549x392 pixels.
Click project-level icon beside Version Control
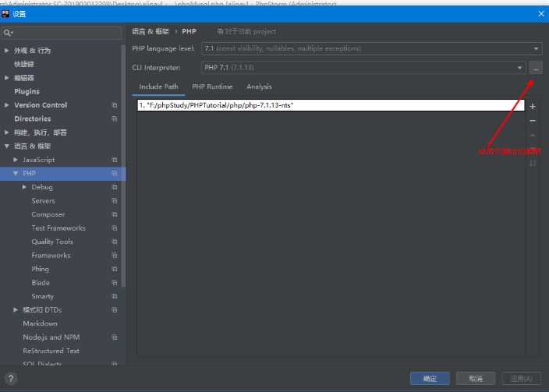click(115, 105)
